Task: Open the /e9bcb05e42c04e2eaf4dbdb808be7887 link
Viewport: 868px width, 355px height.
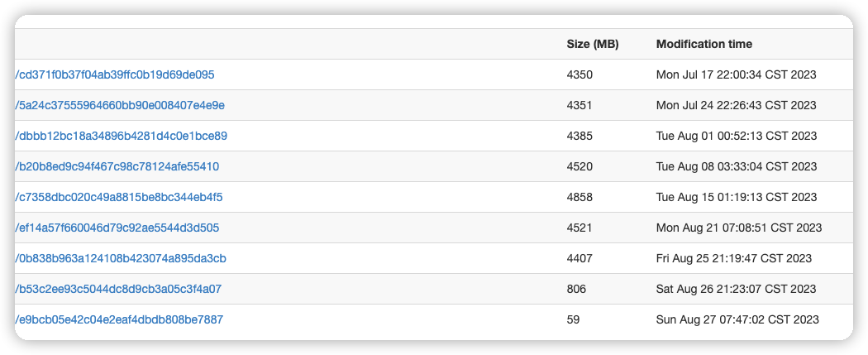Action: [x=119, y=319]
